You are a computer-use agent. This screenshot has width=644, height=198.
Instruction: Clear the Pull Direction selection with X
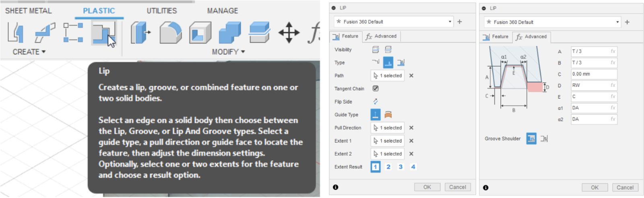[x=411, y=128]
